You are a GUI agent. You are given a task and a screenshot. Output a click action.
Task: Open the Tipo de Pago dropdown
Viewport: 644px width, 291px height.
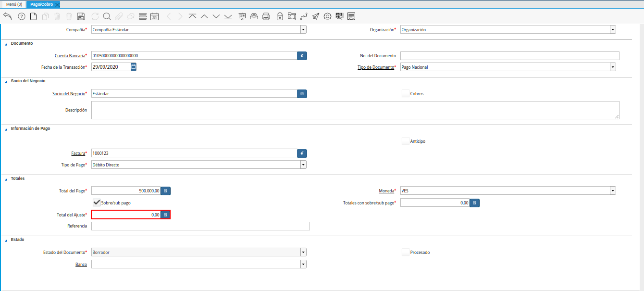[x=303, y=165]
